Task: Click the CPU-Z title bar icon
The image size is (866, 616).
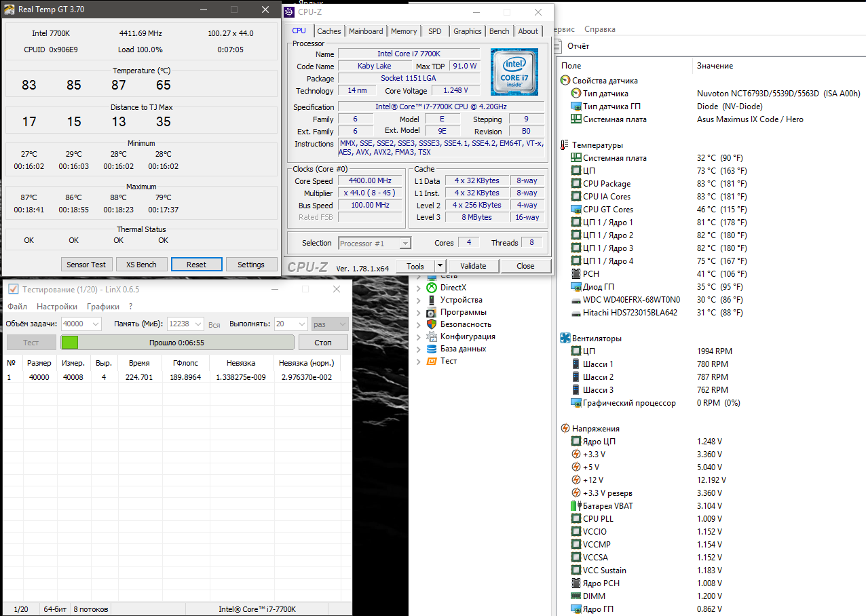Action: click(x=290, y=12)
